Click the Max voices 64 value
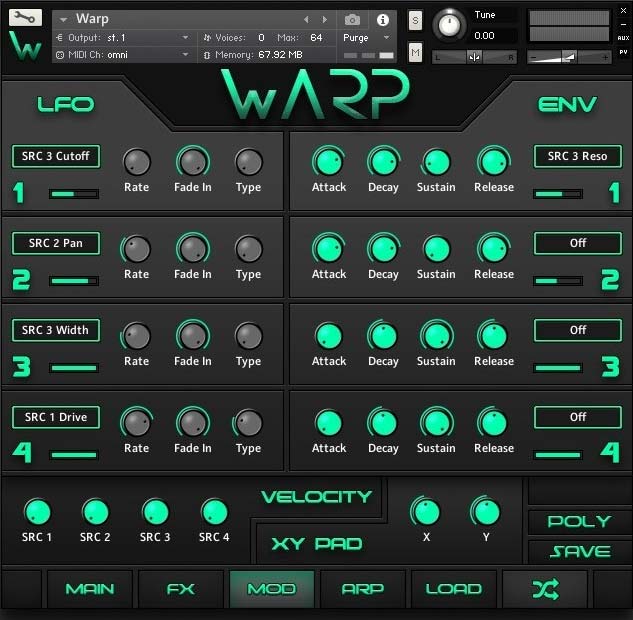This screenshot has width=633, height=620. [x=316, y=38]
